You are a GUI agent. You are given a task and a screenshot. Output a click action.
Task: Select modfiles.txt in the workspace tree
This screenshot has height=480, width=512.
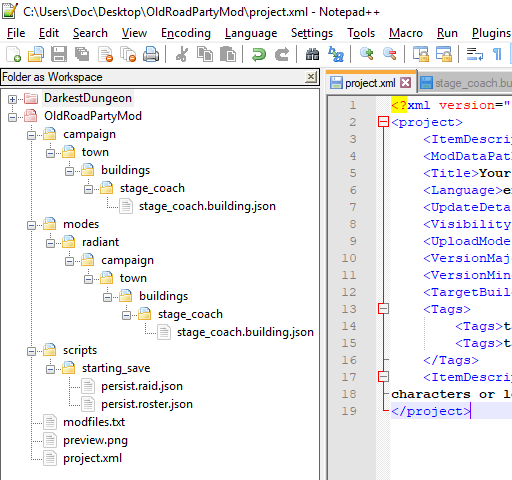coord(94,422)
